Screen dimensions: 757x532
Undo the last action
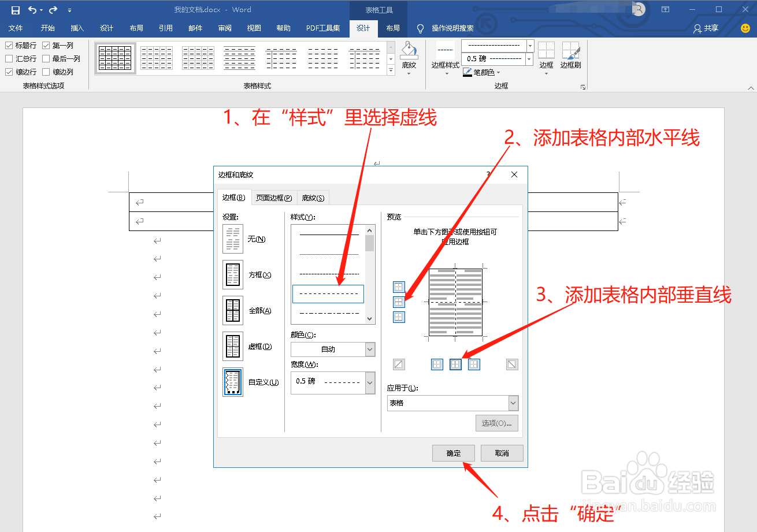(x=32, y=10)
